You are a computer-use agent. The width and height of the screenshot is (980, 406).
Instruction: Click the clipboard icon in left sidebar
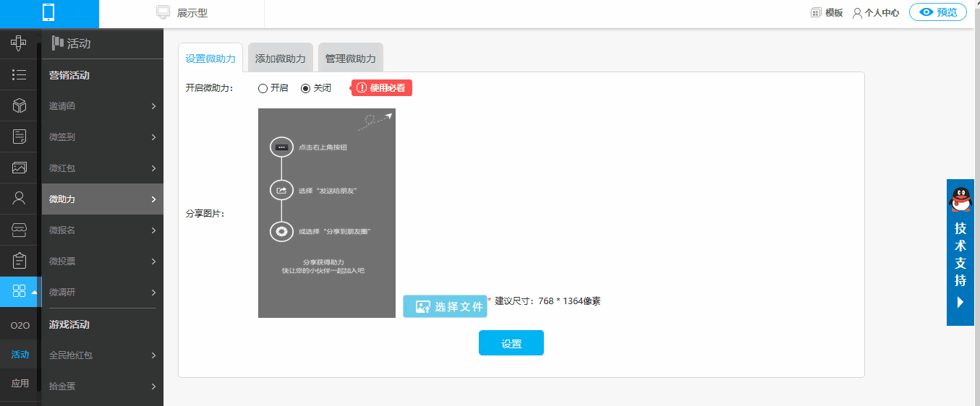tap(20, 260)
